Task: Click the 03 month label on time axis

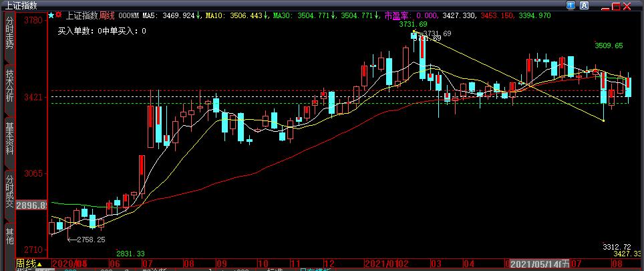Action: (x=436, y=264)
